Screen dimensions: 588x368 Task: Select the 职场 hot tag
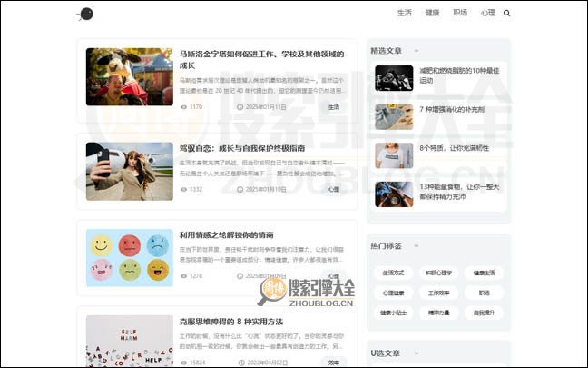tap(484, 293)
